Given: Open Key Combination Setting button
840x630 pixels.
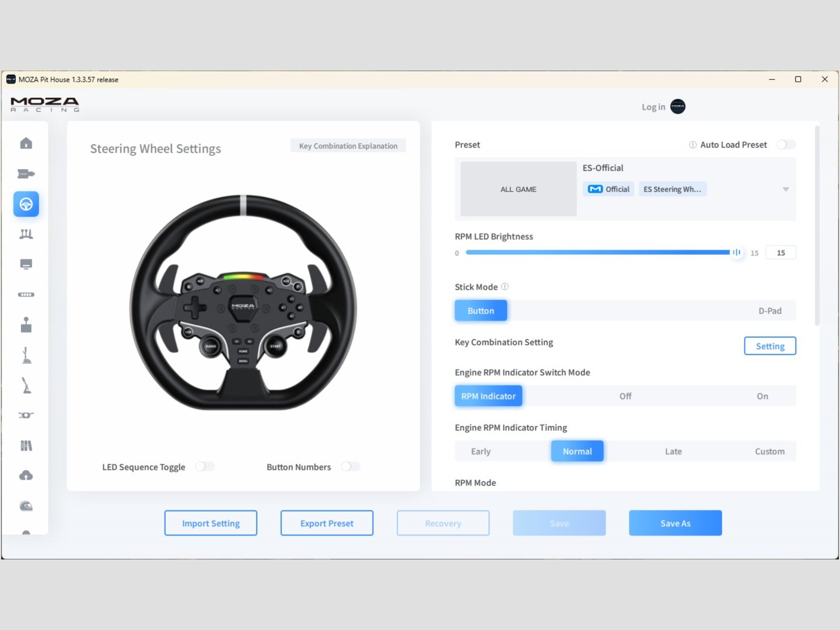Looking at the screenshot, I should coord(769,346).
